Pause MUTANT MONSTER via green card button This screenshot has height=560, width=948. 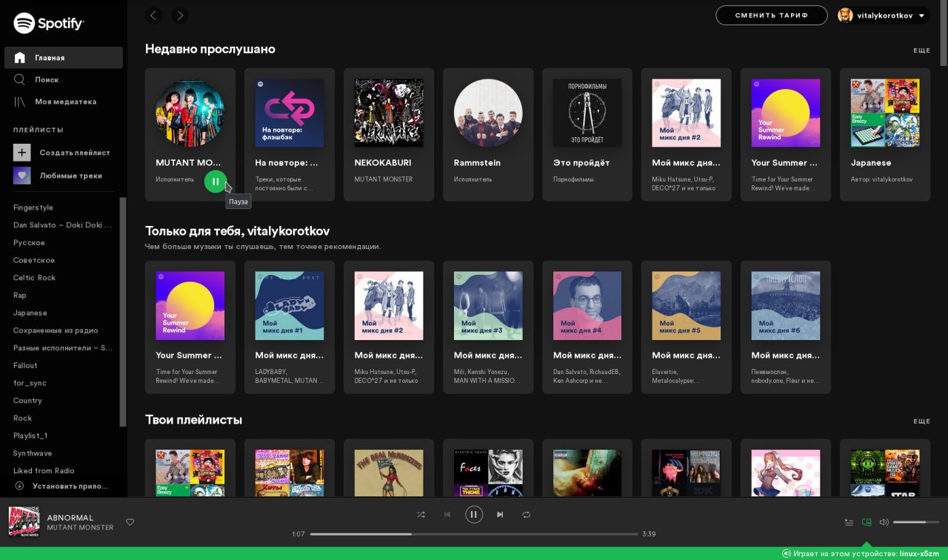216,181
